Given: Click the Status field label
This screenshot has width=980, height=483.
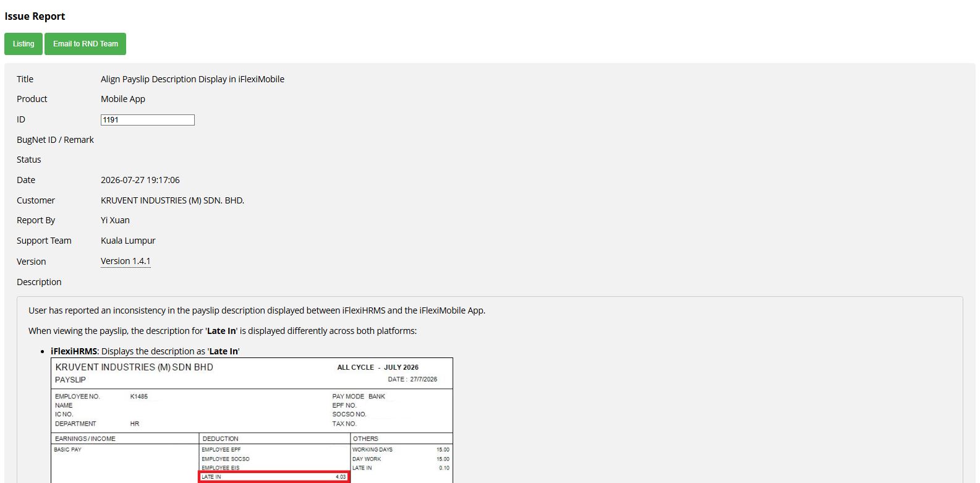Looking at the screenshot, I should pos(28,160).
